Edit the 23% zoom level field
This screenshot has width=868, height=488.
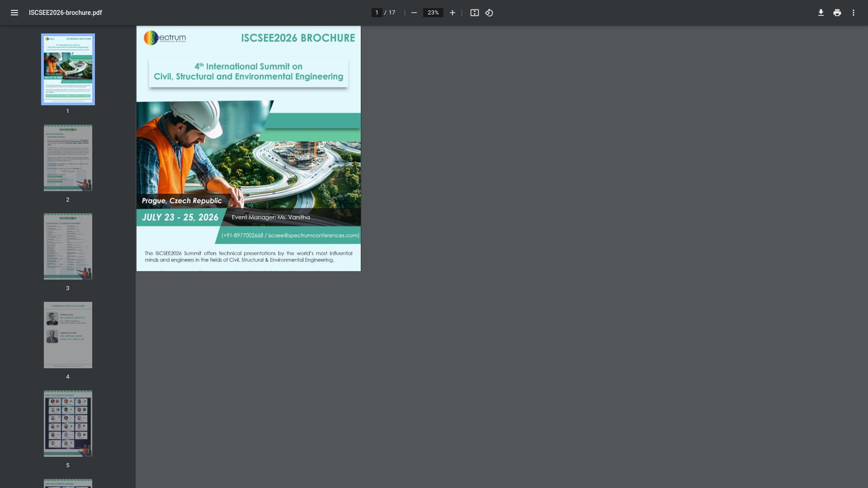433,13
